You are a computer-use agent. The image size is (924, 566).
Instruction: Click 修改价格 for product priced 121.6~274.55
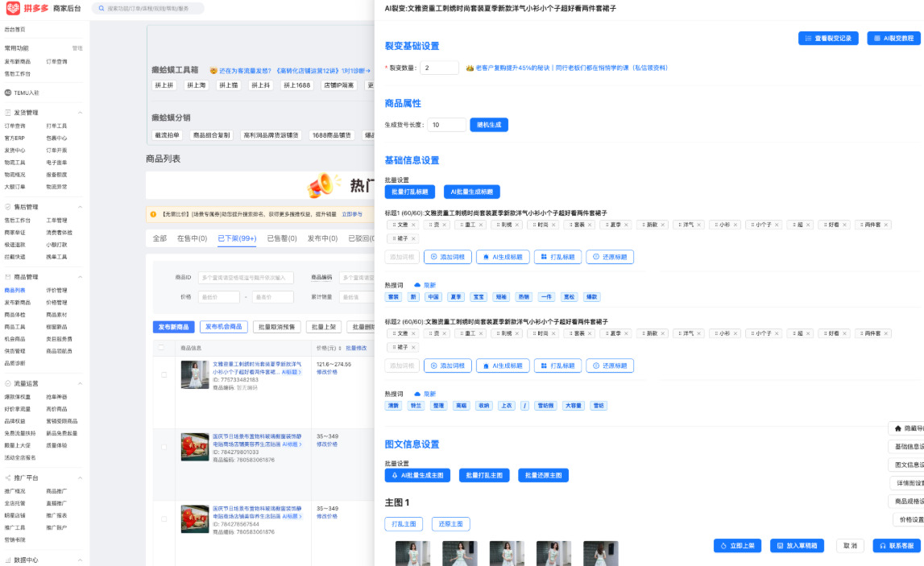tap(327, 372)
